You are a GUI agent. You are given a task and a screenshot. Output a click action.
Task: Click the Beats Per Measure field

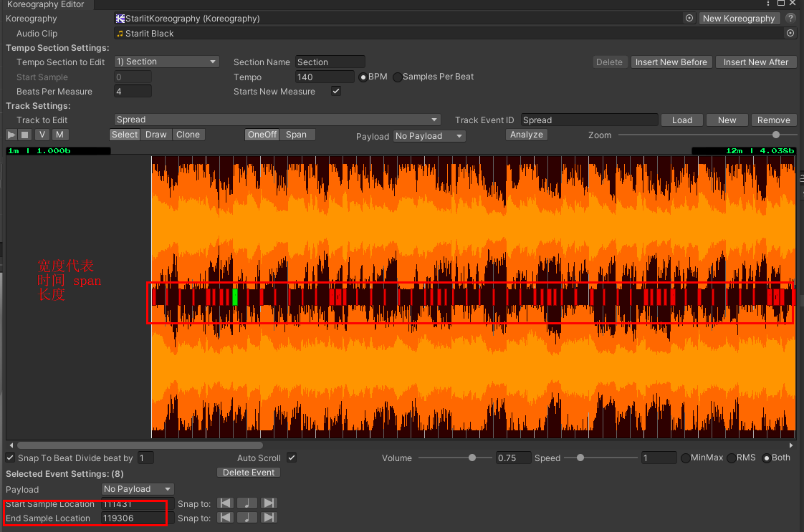[133, 91]
